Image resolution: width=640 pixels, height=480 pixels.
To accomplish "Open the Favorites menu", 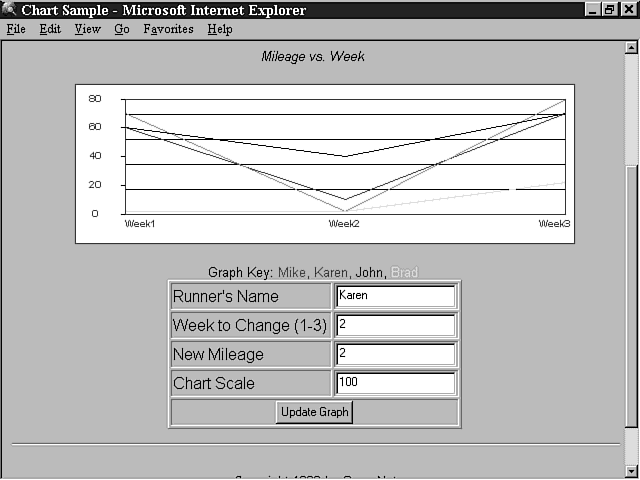I will click(x=168, y=29).
